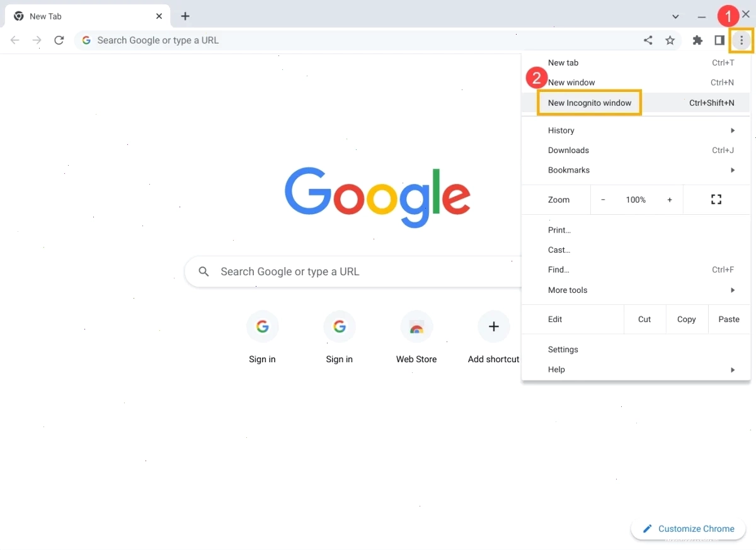Bookmark this tab with star icon
This screenshot has height=550, width=756.
click(670, 40)
